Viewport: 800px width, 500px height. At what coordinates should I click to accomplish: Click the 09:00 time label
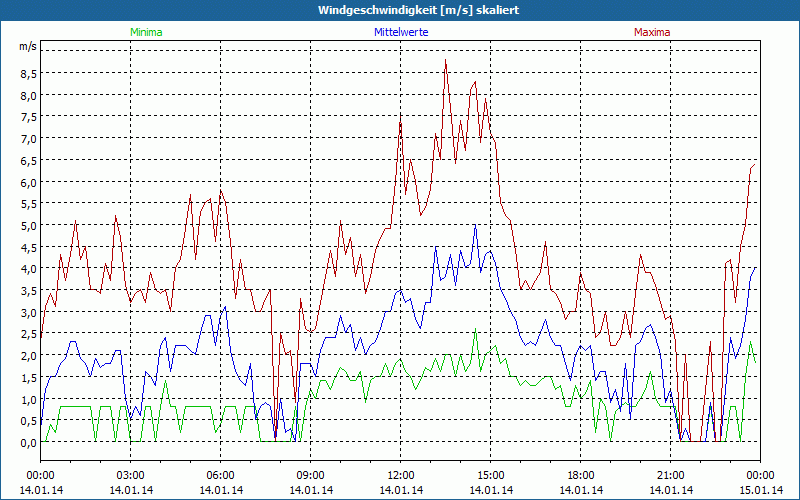(x=310, y=475)
